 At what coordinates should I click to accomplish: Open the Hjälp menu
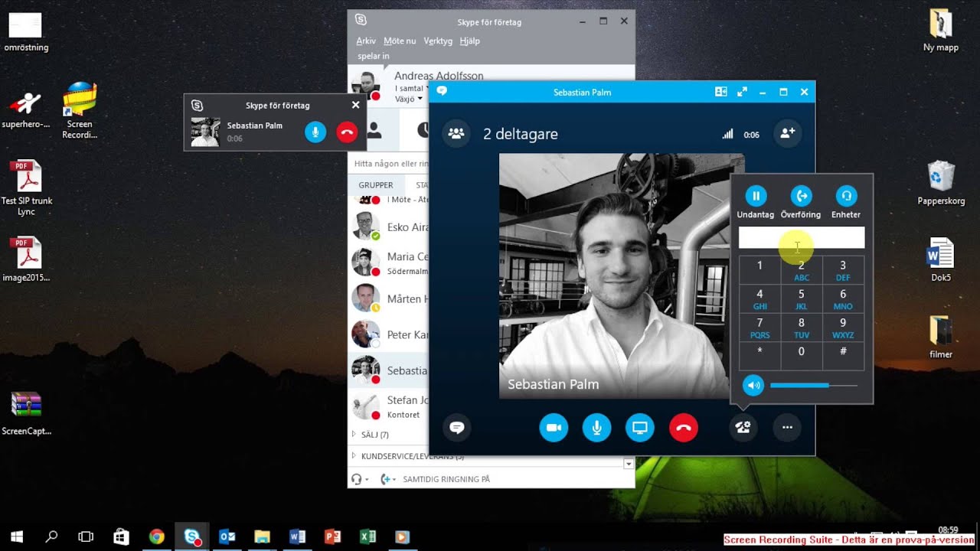pyautogui.click(x=469, y=41)
